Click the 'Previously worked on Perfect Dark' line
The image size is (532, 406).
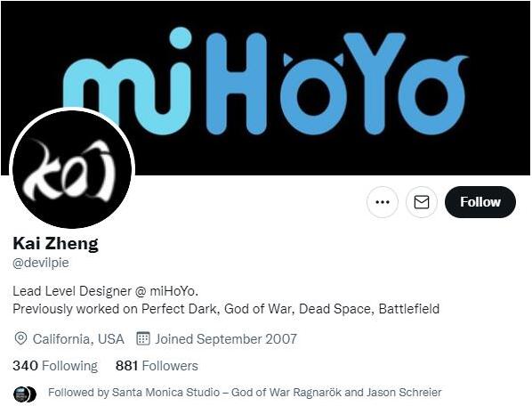point(226,309)
